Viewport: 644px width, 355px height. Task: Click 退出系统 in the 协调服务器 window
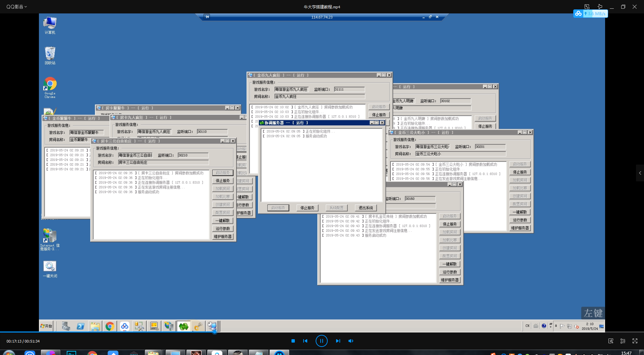366,208
